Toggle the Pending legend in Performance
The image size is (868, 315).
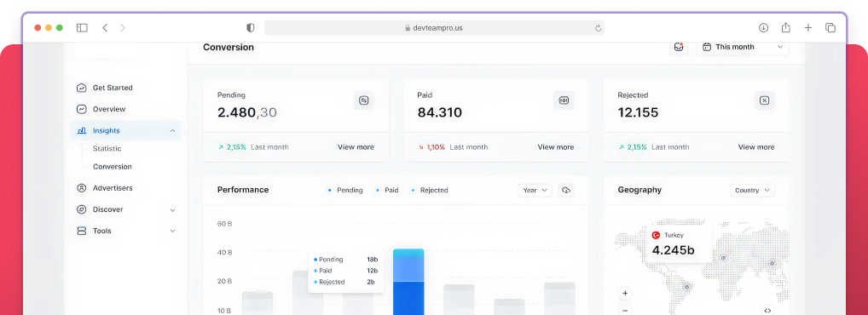344,190
